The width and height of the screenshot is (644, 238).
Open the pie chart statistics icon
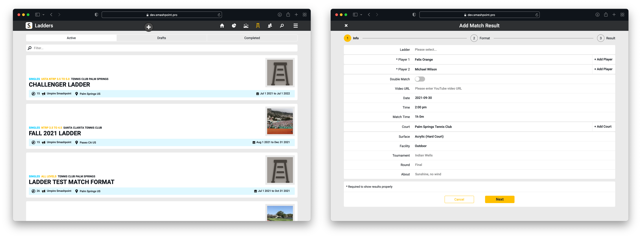[x=234, y=25]
